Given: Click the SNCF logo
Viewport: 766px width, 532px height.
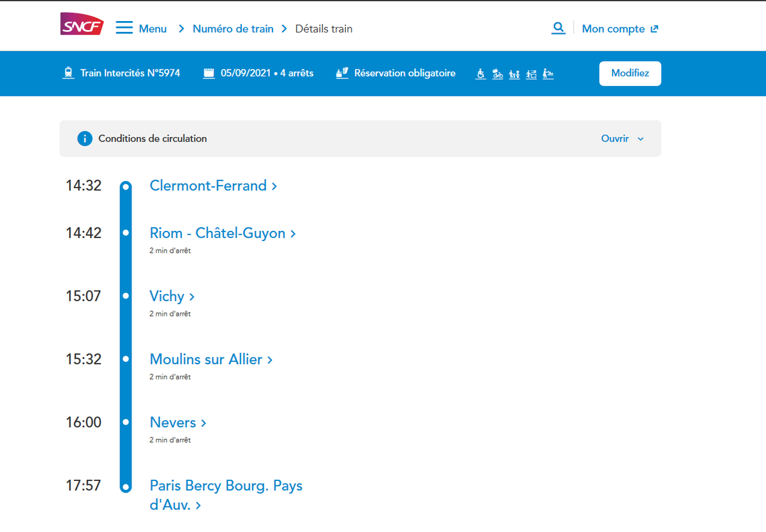Looking at the screenshot, I should click(82, 24).
